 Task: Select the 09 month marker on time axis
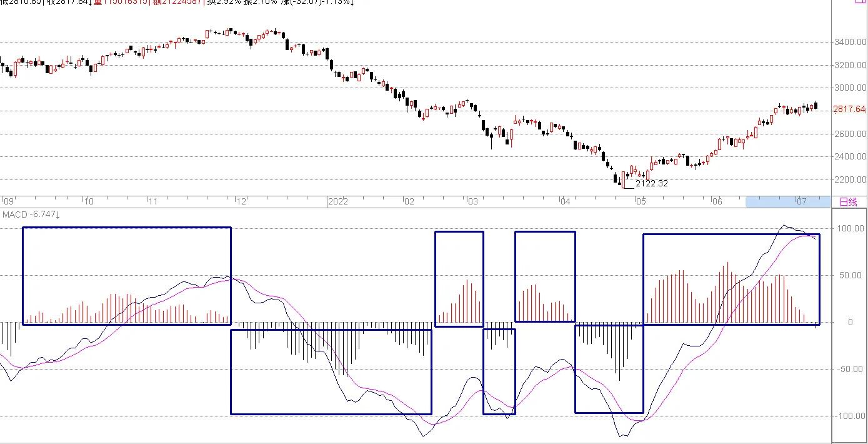[9, 201]
